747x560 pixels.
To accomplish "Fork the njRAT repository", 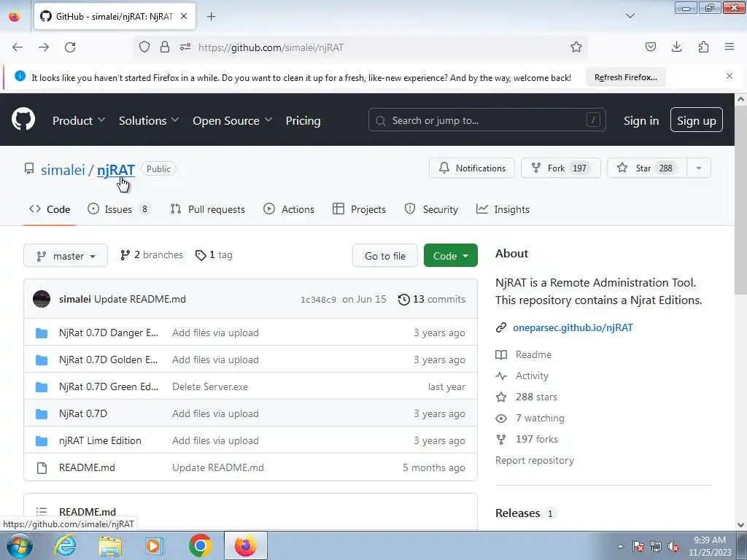I will 561,168.
